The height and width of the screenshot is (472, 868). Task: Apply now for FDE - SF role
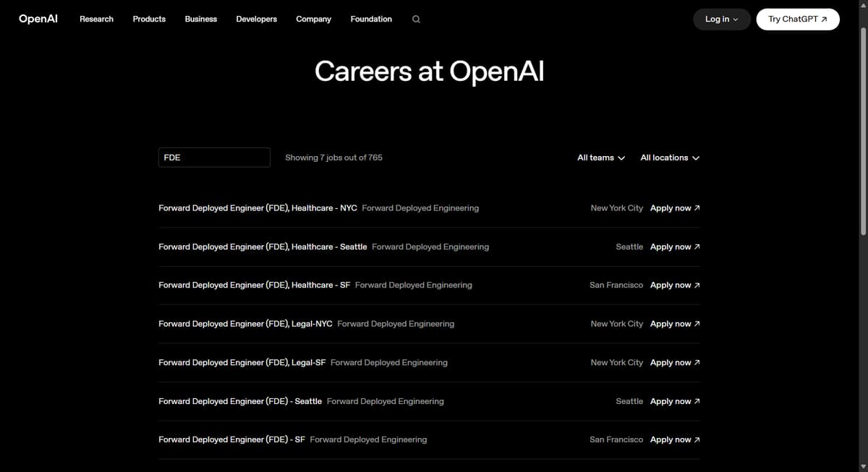(675, 439)
